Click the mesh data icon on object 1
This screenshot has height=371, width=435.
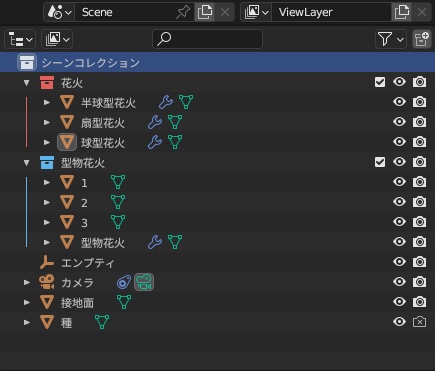click(x=118, y=182)
